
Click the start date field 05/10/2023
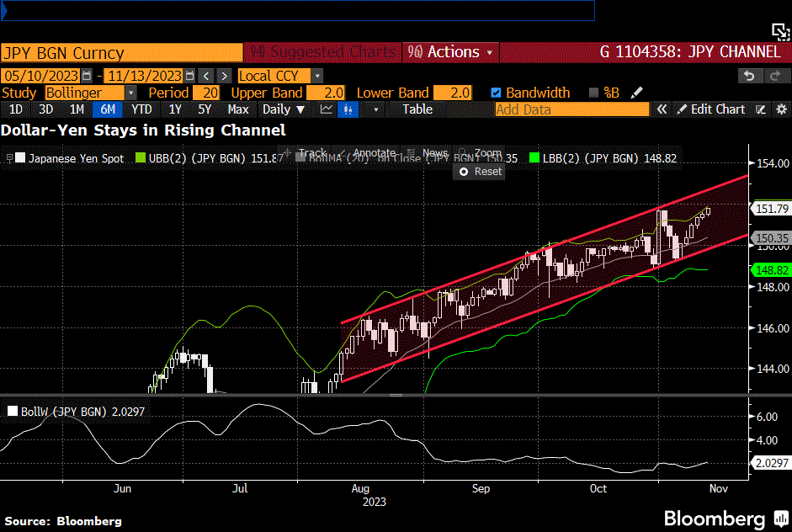[x=40, y=76]
